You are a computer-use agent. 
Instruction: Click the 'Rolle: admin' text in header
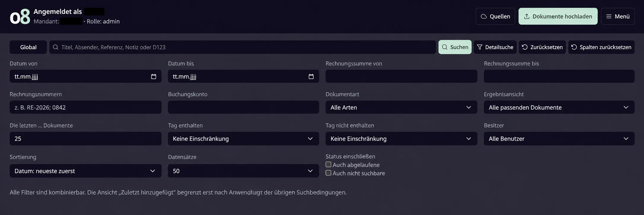(103, 21)
